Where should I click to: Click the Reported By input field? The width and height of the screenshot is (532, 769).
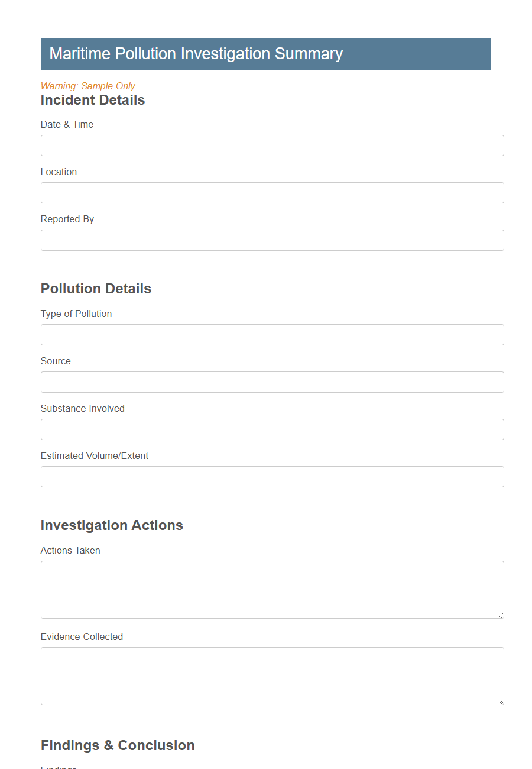(272, 240)
